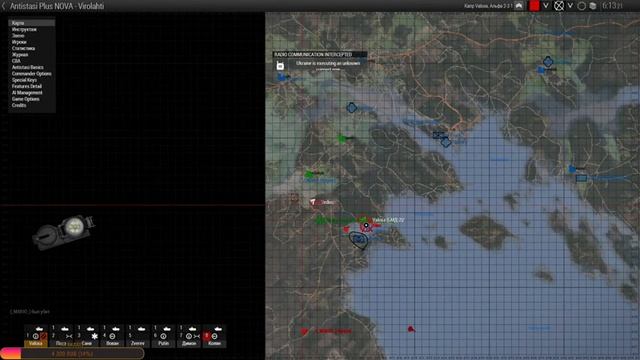This screenshot has width=640, height=360.
Task: Click the asterisk icon on unit 3
Action: [x=95, y=336]
